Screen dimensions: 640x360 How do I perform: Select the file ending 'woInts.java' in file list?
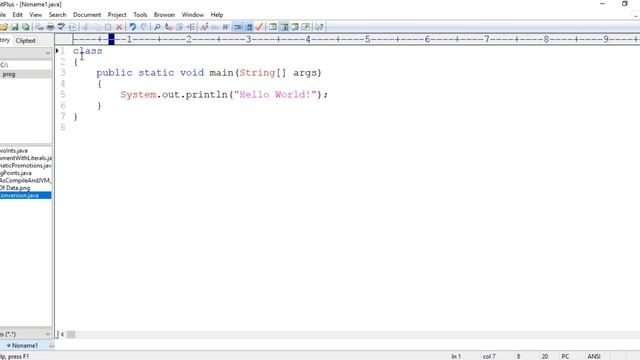point(14,151)
